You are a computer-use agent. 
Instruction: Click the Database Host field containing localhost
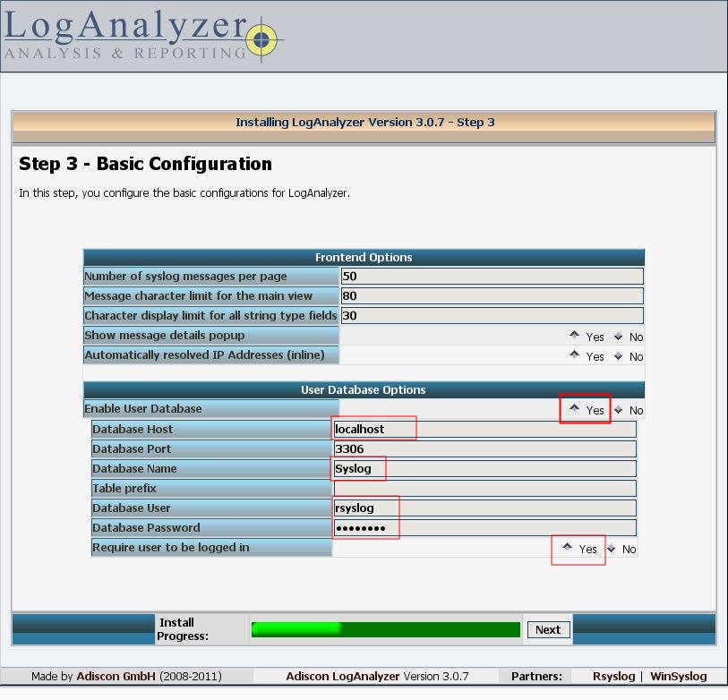click(484, 430)
